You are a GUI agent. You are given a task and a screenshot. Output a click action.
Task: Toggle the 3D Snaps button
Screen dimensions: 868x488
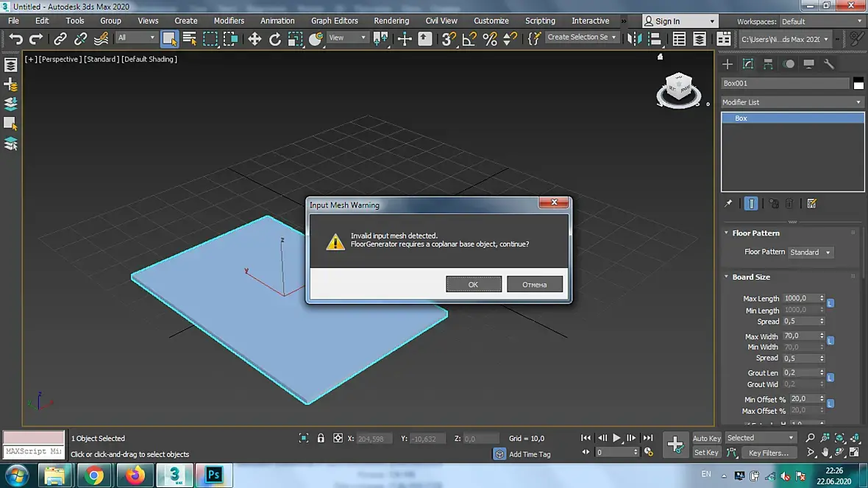point(448,39)
